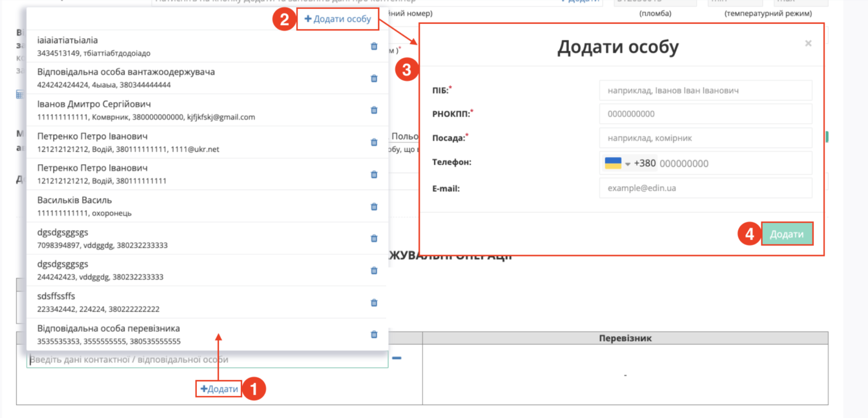This screenshot has width=868, height=418.
Task: Delete Петренко Петро Іванович entry with email 1111@ukr.net
Action: (x=374, y=142)
